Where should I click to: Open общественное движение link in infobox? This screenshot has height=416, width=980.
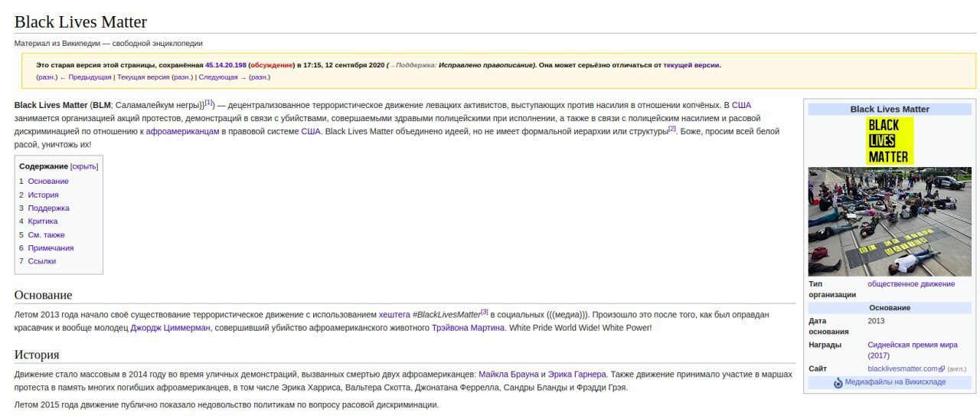[911, 284]
